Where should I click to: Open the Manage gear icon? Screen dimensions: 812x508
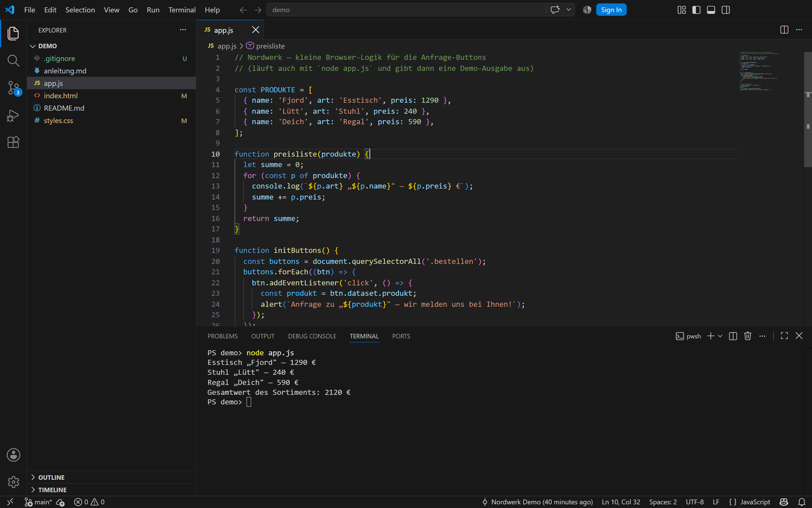tap(14, 482)
